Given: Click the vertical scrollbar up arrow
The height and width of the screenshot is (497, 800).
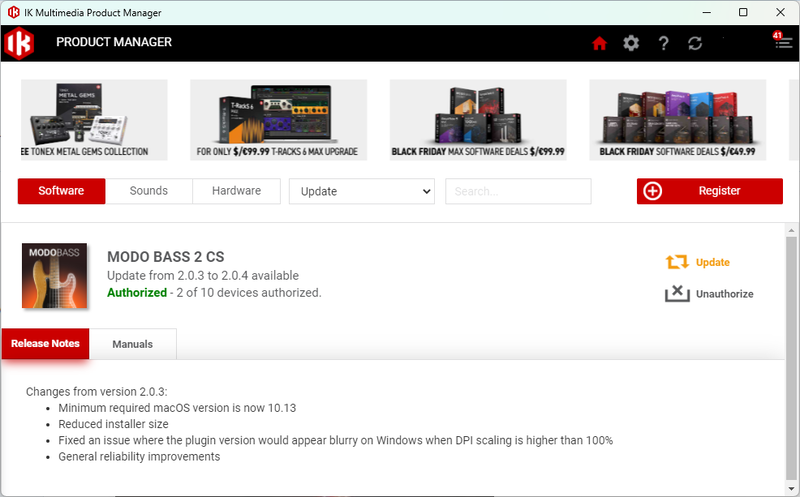Looking at the screenshot, I should [x=791, y=230].
